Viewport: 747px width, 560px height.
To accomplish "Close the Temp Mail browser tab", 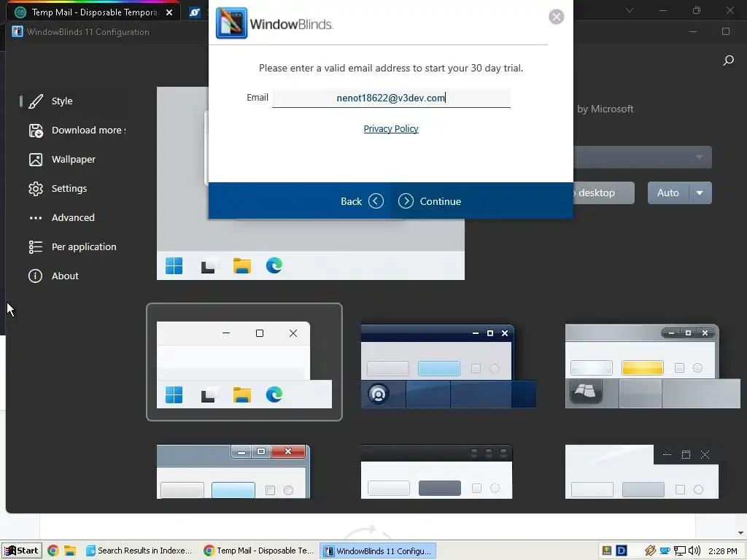I will 169,12.
